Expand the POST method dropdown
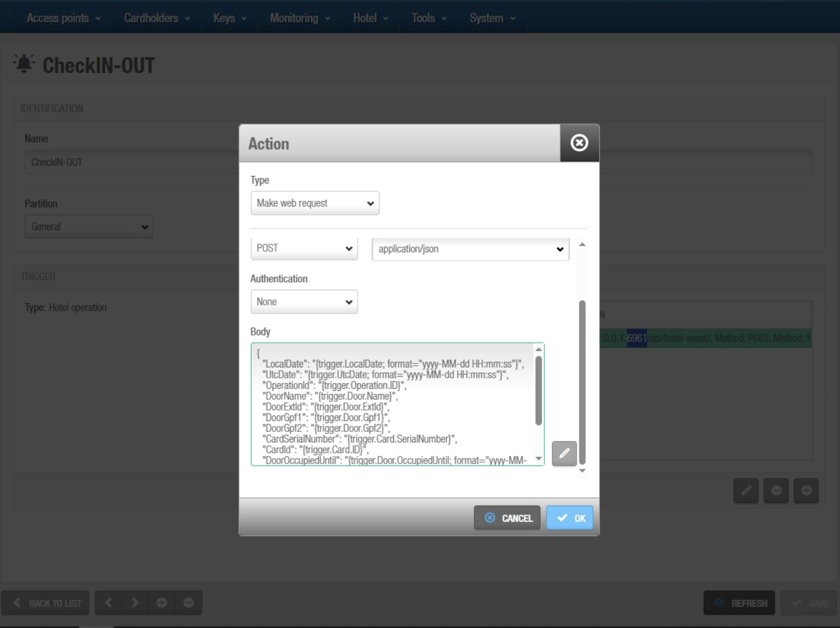 click(304, 249)
